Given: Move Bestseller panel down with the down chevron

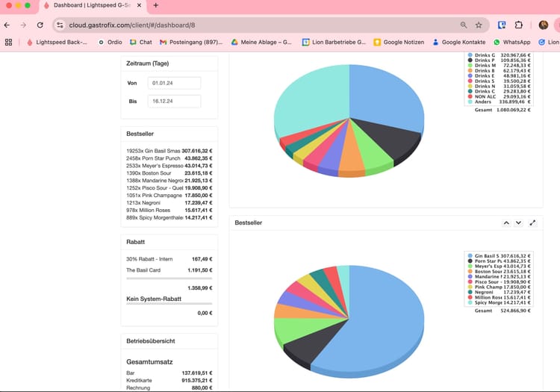Looking at the screenshot, I should click(x=518, y=223).
